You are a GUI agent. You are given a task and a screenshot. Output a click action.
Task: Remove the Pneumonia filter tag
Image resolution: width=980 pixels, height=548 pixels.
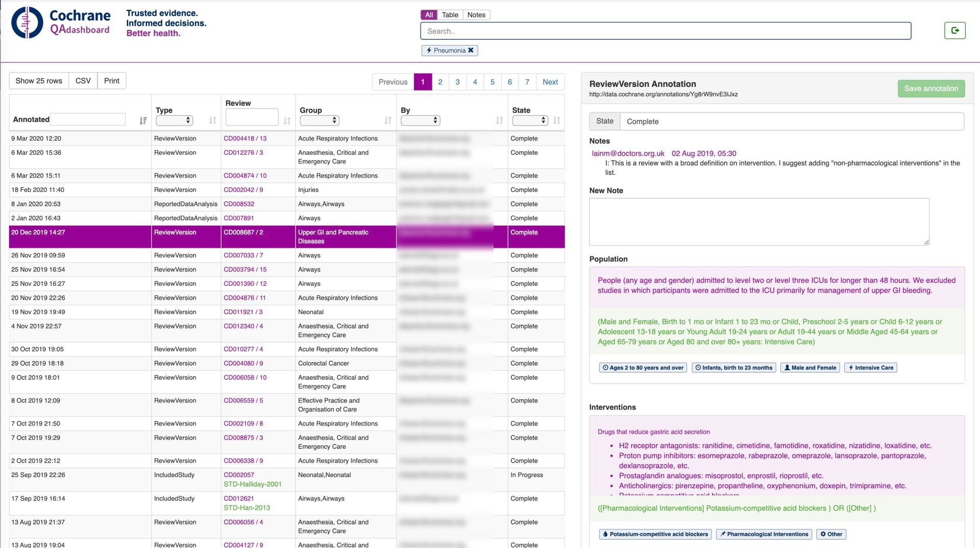(x=470, y=50)
